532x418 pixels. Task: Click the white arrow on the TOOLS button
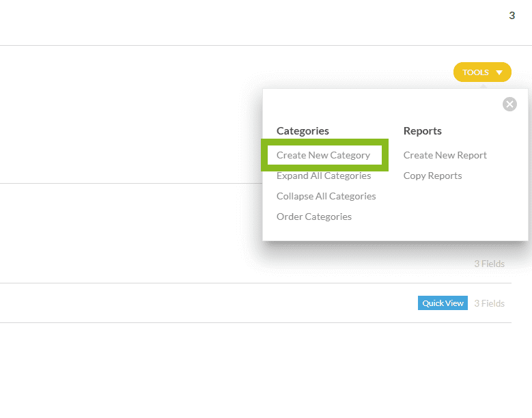click(500, 72)
